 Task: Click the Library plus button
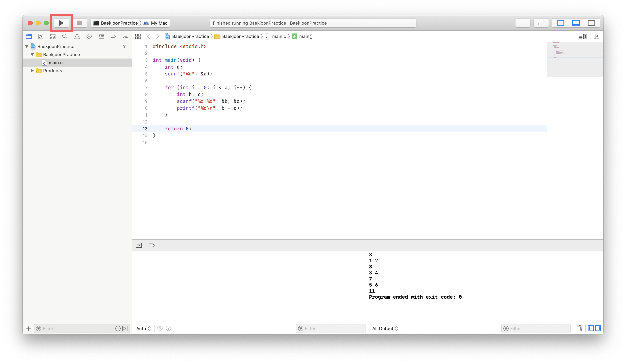tap(523, 23)
